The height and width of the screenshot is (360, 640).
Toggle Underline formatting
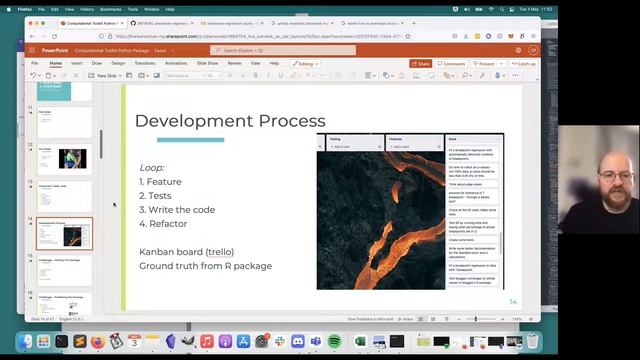point(281,76)
